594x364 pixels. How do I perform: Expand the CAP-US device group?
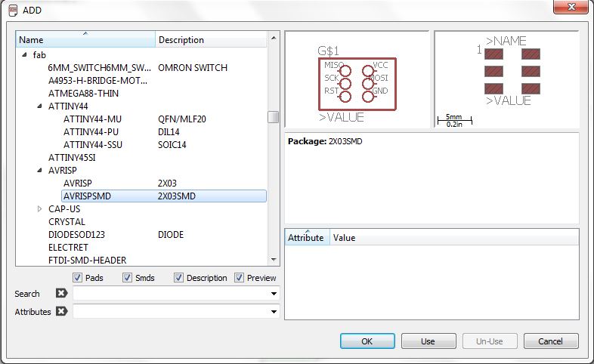[39, 209]
